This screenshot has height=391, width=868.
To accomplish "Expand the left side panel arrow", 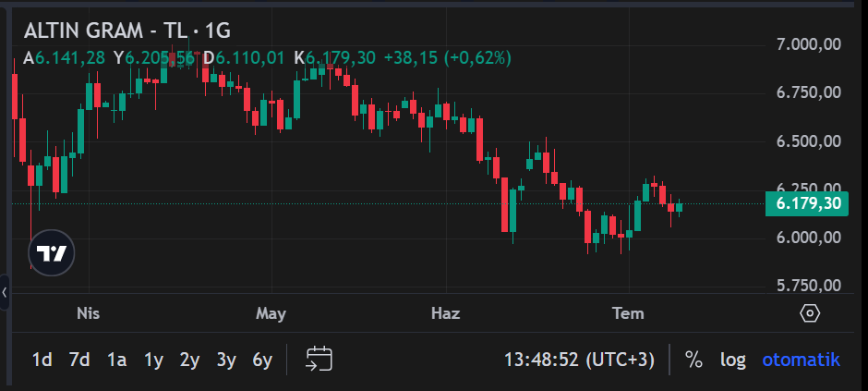I will tap(5, 292).
